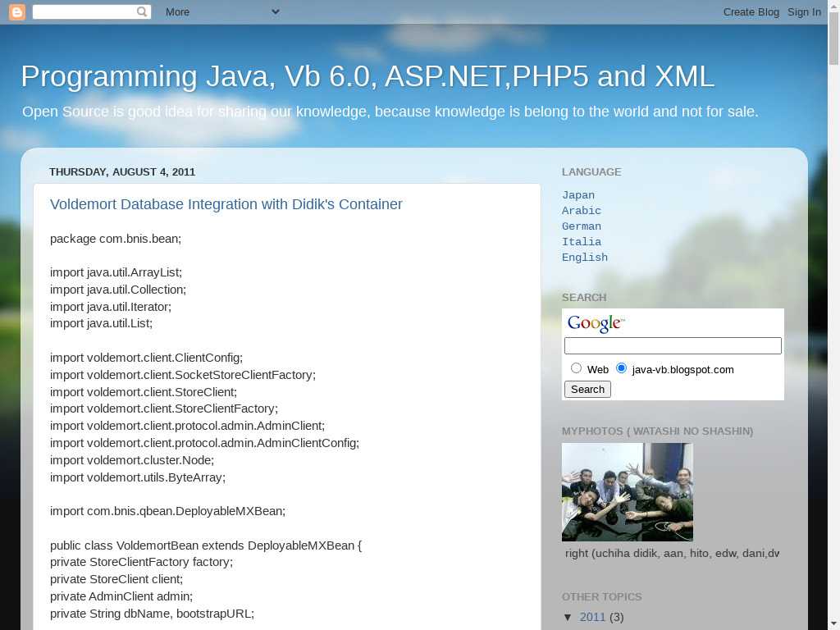Click the Sign In link

click(804, 11)
